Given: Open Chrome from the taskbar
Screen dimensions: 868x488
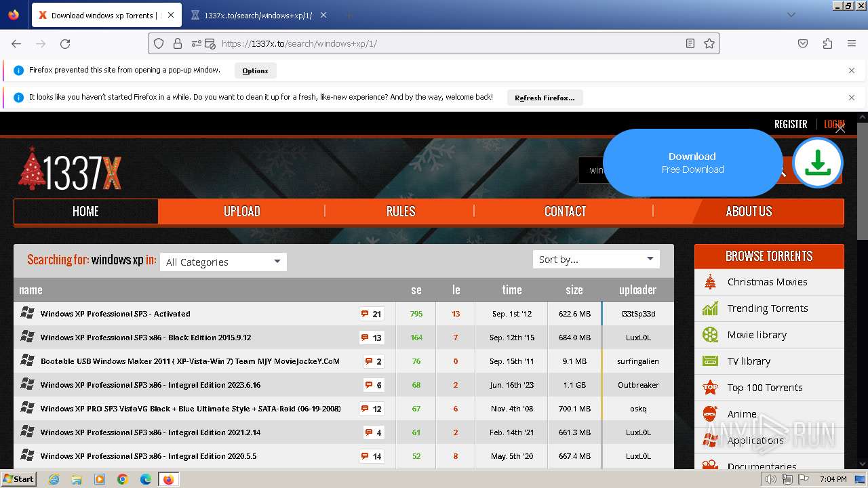Looking at the screenshot, I should (123, 479).
